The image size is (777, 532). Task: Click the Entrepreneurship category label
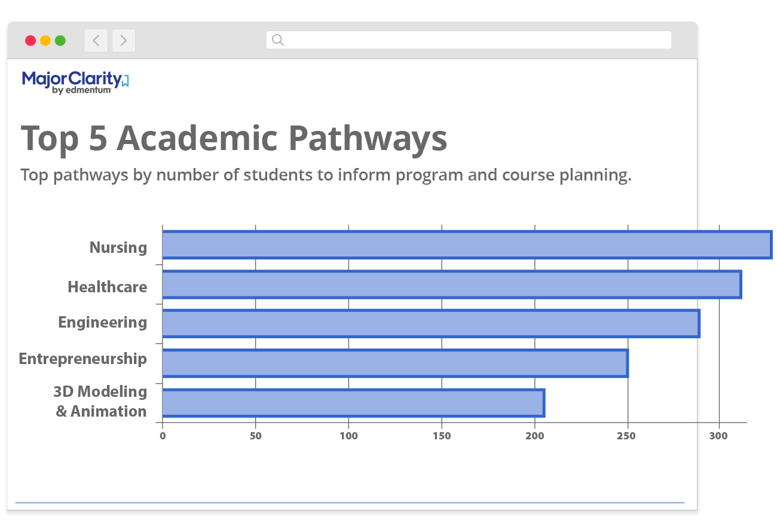[x=83, y=359]
